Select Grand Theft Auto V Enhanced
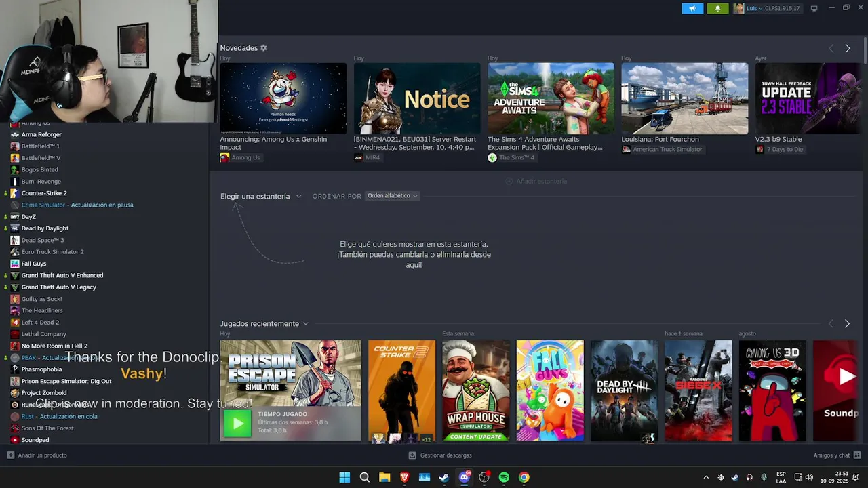This screenshot has height=488, width=868. point(62,275)
